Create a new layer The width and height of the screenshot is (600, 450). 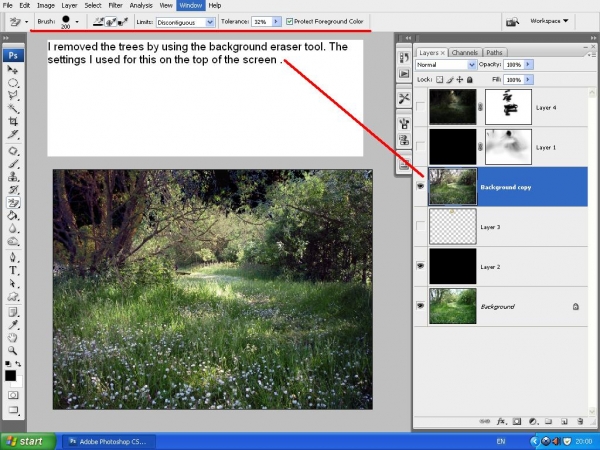tap(564, 422)
